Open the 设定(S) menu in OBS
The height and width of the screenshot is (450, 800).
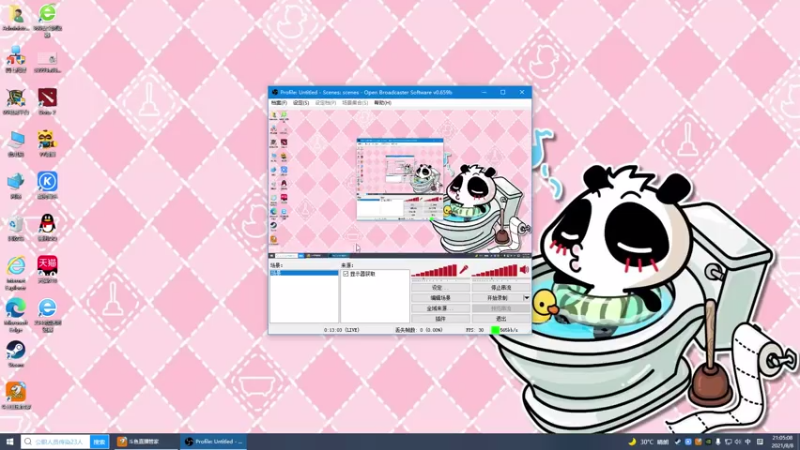coord(301,103)
